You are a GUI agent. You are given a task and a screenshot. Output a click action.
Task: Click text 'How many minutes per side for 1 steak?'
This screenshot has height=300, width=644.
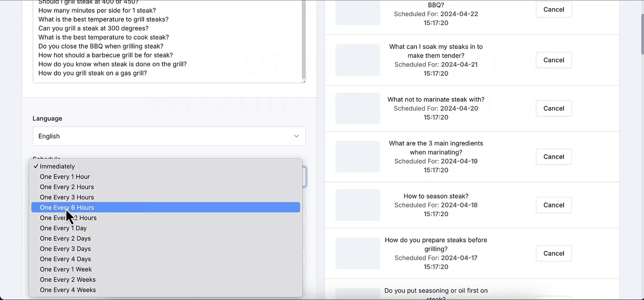97,10
